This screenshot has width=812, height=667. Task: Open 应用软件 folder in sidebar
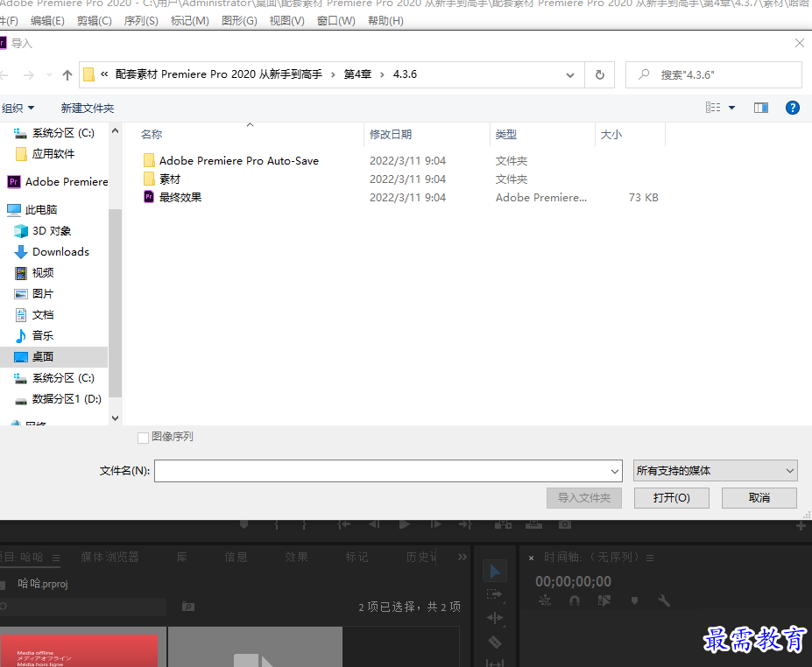[46, 154]
